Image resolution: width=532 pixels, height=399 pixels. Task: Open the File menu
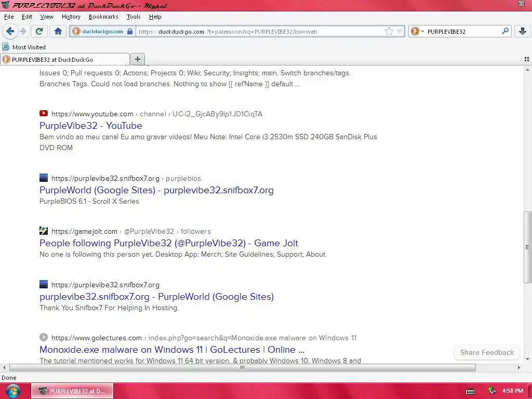[x=9, y=17]
